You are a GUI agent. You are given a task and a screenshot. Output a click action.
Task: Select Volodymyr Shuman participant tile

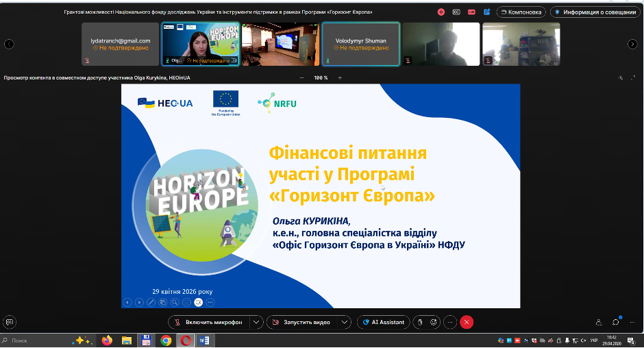(360, 44)
